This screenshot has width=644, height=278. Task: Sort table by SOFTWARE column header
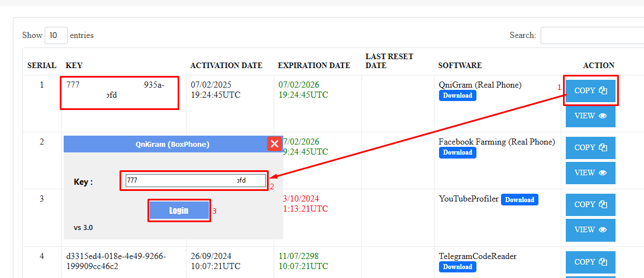click(x=460, y=65)
